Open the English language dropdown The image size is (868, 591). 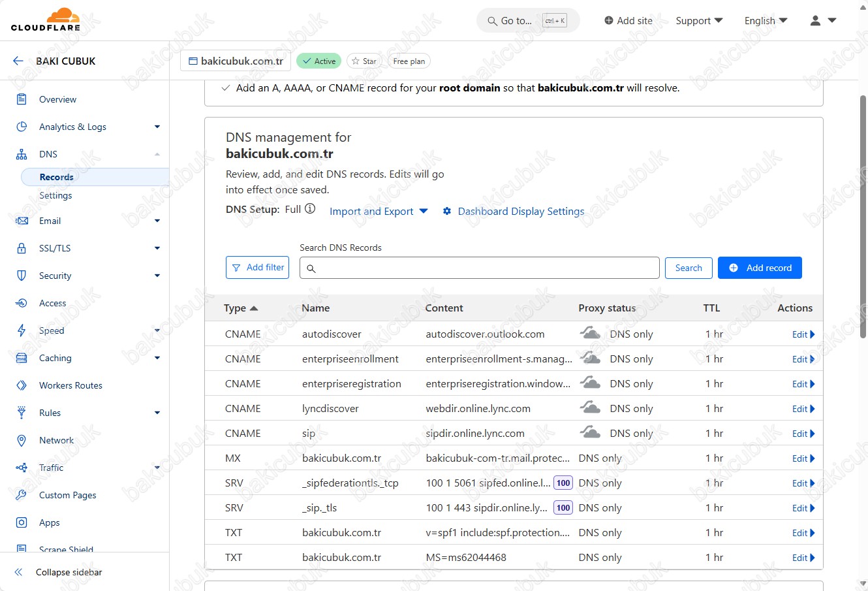coord(766,20)
